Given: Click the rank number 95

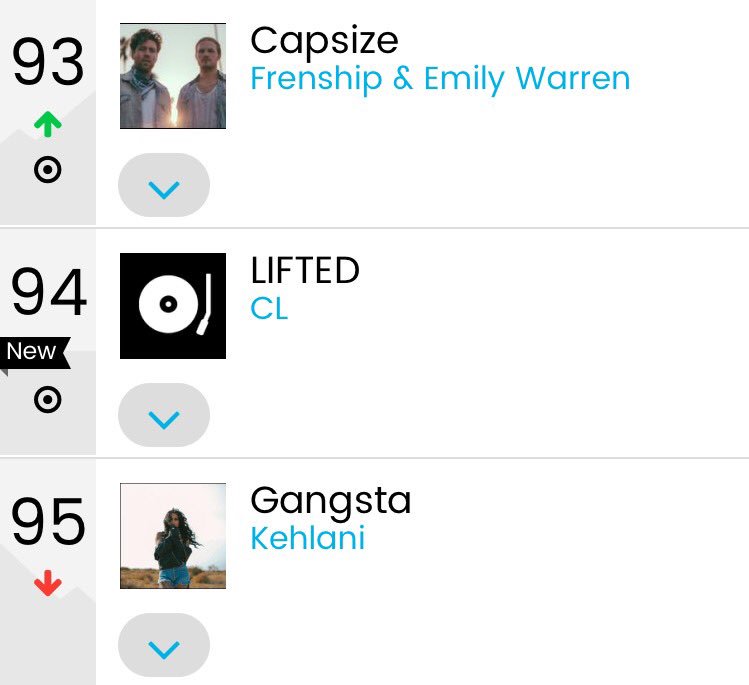Looking at the screenshot, I should point(48,521).
